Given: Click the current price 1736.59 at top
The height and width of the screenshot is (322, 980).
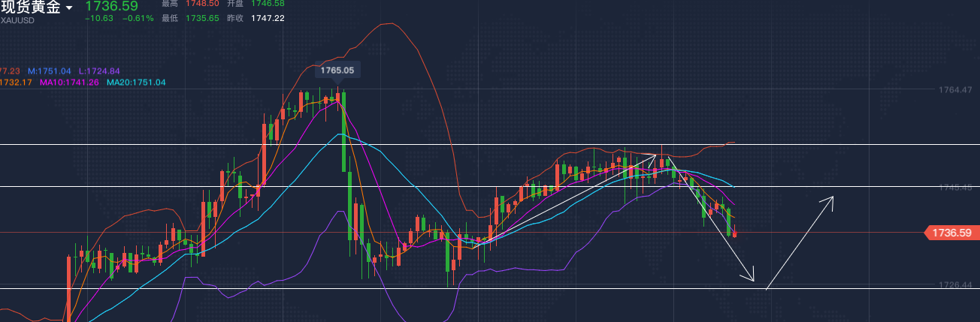Looking at the screenshot, I should coord(111,6).
